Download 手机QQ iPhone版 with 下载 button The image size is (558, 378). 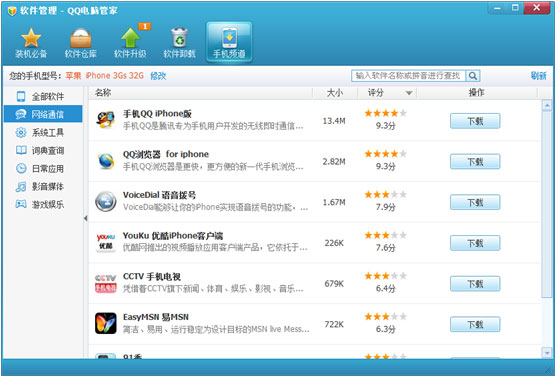475,121
